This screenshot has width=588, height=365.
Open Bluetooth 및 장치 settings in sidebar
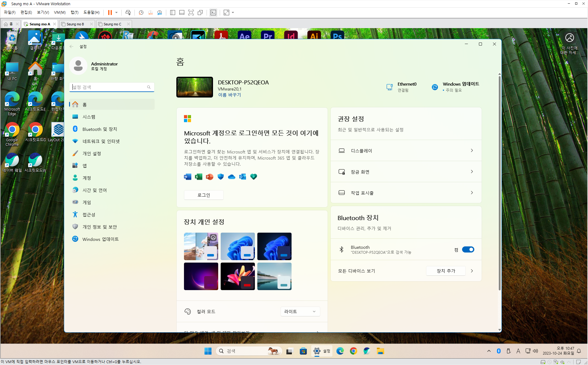[x=100, y=129]
